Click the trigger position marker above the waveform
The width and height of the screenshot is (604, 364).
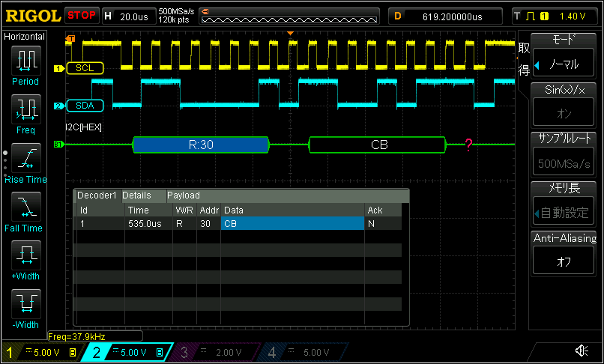(x=291, y=34)
